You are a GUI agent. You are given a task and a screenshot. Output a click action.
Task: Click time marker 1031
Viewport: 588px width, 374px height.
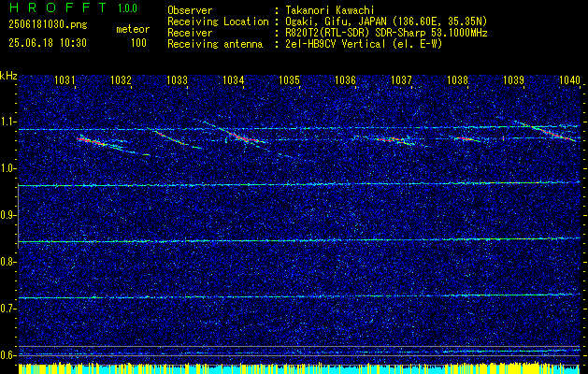tap(65, 80)
